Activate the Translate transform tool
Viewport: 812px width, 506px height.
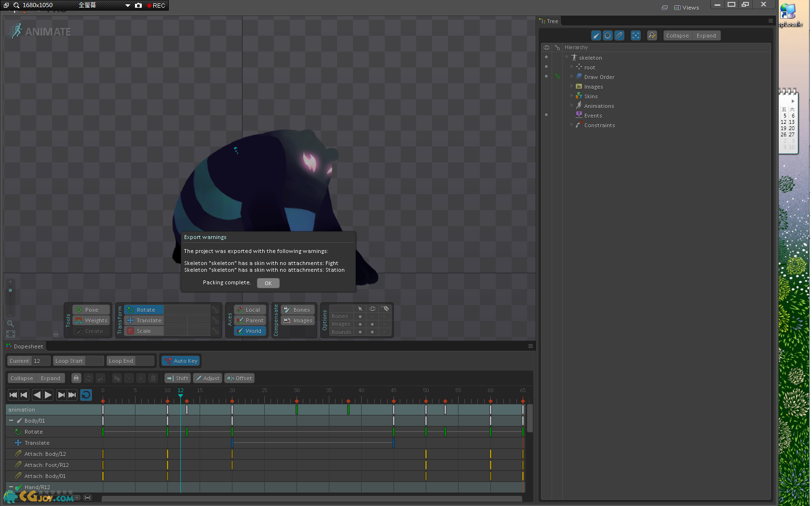pyautogui.click(x=144, y=320)
